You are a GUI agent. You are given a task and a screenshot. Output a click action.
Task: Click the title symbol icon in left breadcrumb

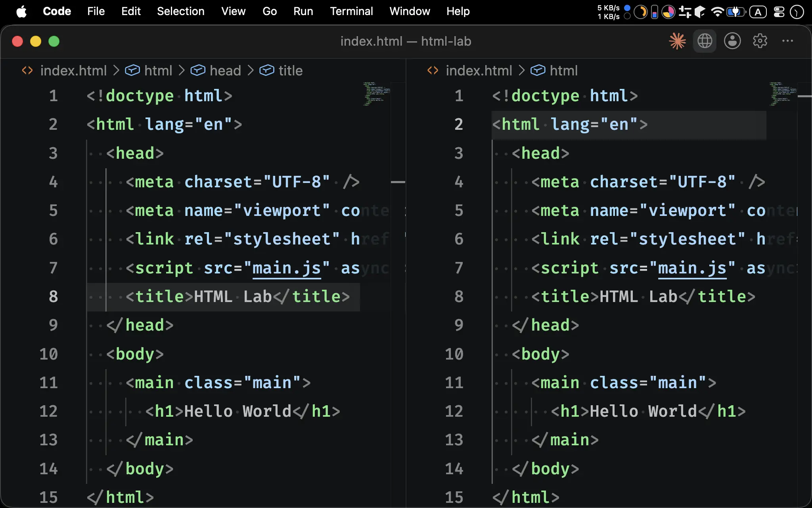tap(267, 71)
